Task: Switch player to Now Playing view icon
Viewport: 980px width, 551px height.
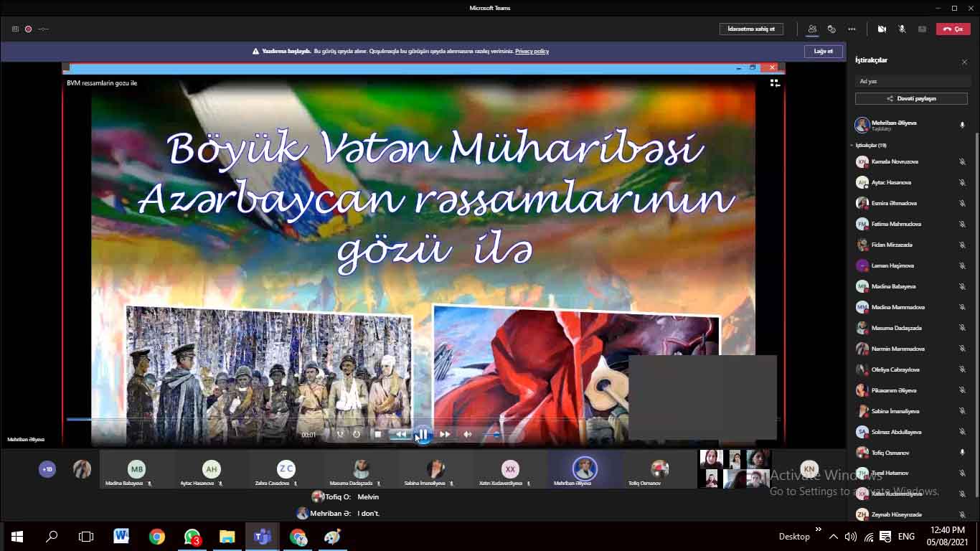Action: (775, 83)
